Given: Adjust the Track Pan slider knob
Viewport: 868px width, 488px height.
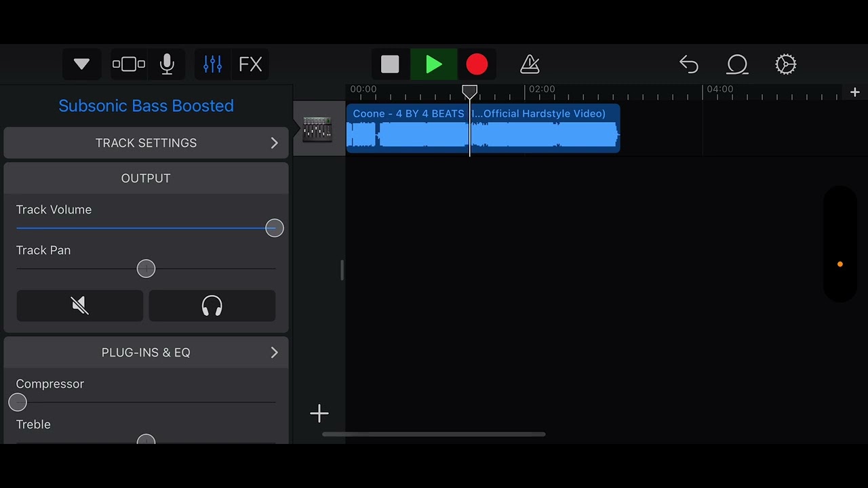Looking at the screenshot, I should [x=146, y=268].
